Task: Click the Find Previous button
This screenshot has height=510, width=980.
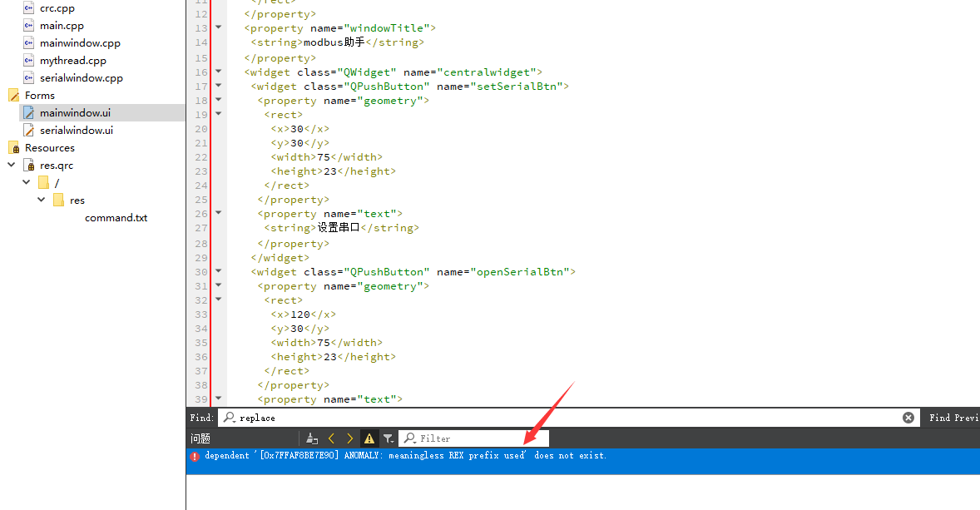Action: 952,417
